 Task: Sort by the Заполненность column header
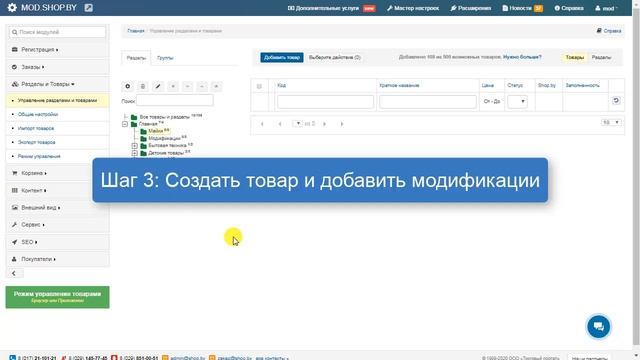tap(582, 85)
